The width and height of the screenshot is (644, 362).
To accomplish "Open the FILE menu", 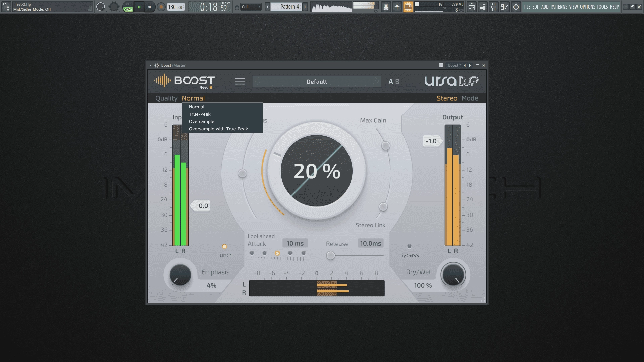I will tap(527, 7).
